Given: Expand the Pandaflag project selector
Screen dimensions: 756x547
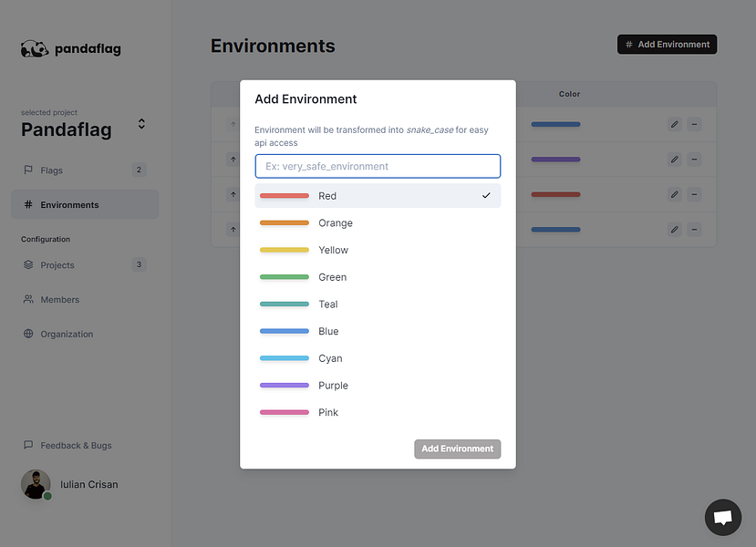Looking at the screenshot, I should pos(141,124).
